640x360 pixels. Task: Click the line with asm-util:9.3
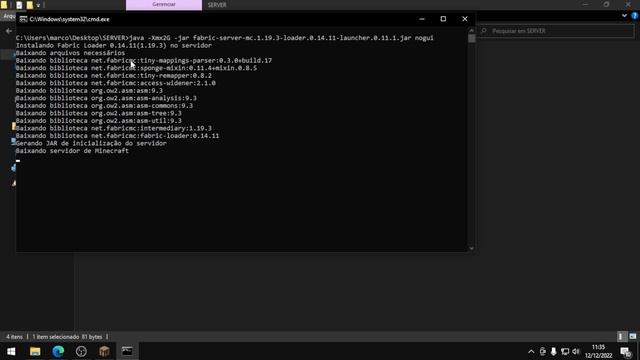tap(98, 120)
